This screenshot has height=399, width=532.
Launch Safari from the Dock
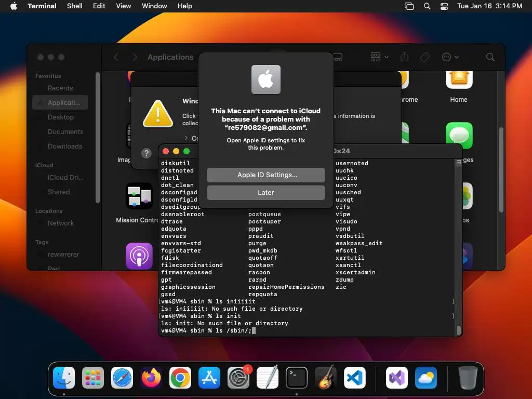122,377
